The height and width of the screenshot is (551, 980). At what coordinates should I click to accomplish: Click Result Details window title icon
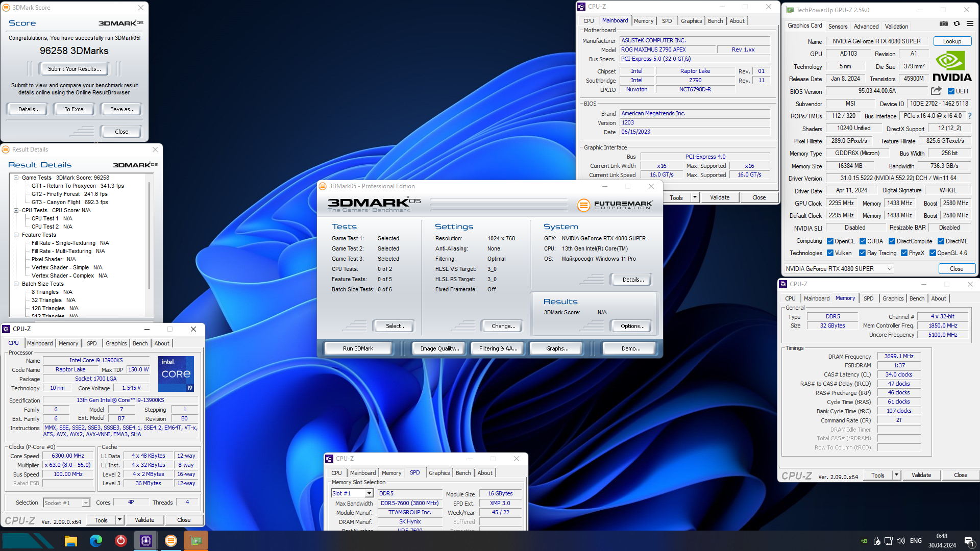[x=6, y=149]
